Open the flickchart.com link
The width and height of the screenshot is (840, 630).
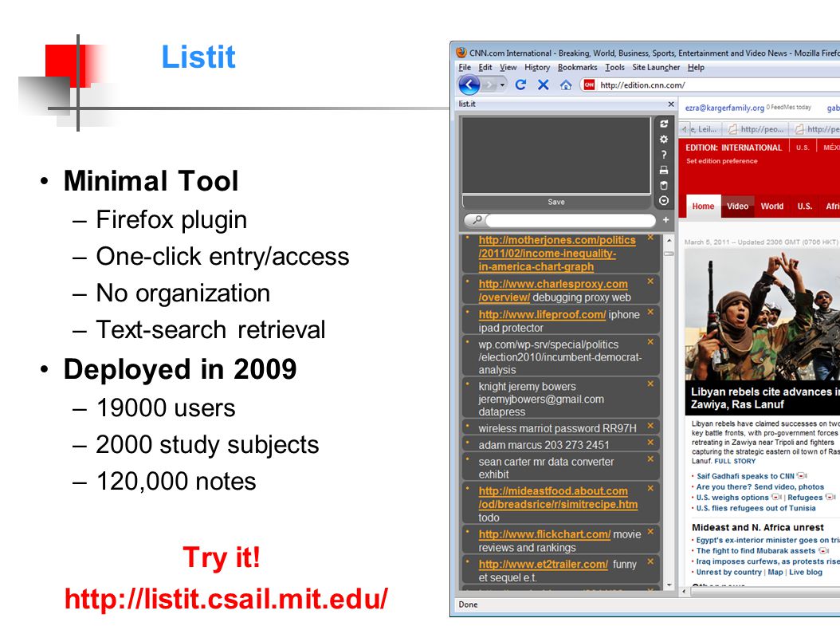[544, 534]
